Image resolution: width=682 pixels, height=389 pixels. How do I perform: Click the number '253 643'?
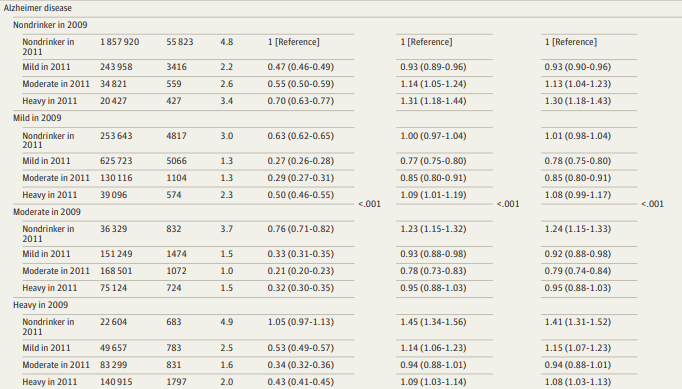tap(116, 136)
